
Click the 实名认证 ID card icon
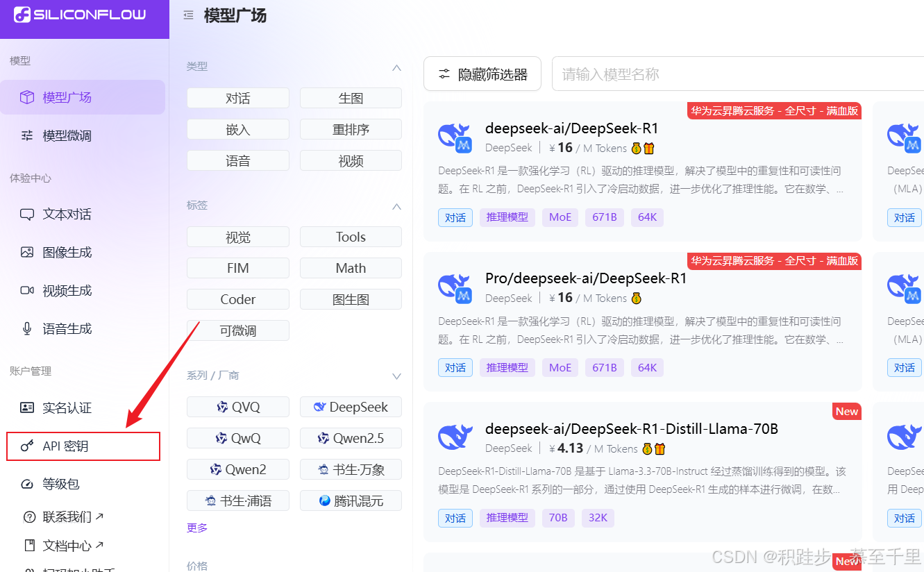[27, 407]
